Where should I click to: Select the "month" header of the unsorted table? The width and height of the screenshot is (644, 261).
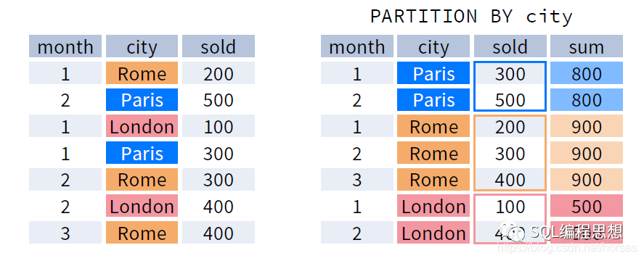coord(65,46)
